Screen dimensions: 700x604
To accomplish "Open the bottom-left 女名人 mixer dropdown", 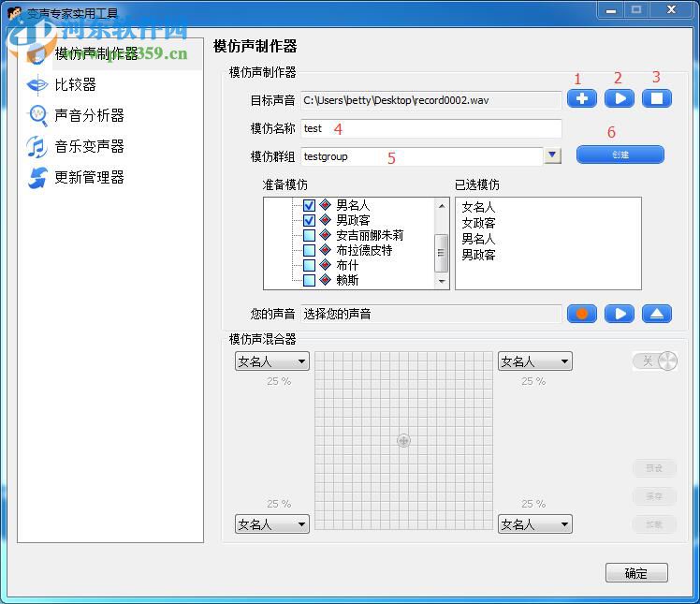I will (x=272, y=524).
